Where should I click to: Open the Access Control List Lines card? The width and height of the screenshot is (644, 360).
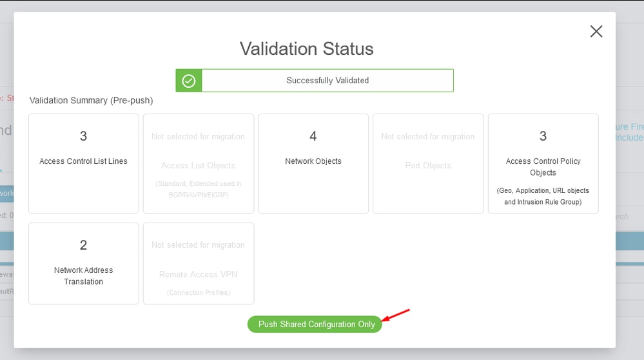point(84,164)
